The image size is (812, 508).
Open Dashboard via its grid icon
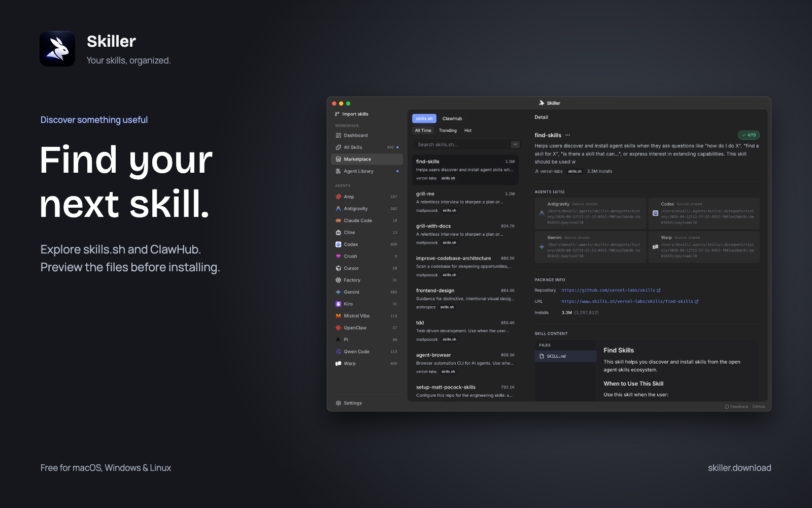(339, 136)
